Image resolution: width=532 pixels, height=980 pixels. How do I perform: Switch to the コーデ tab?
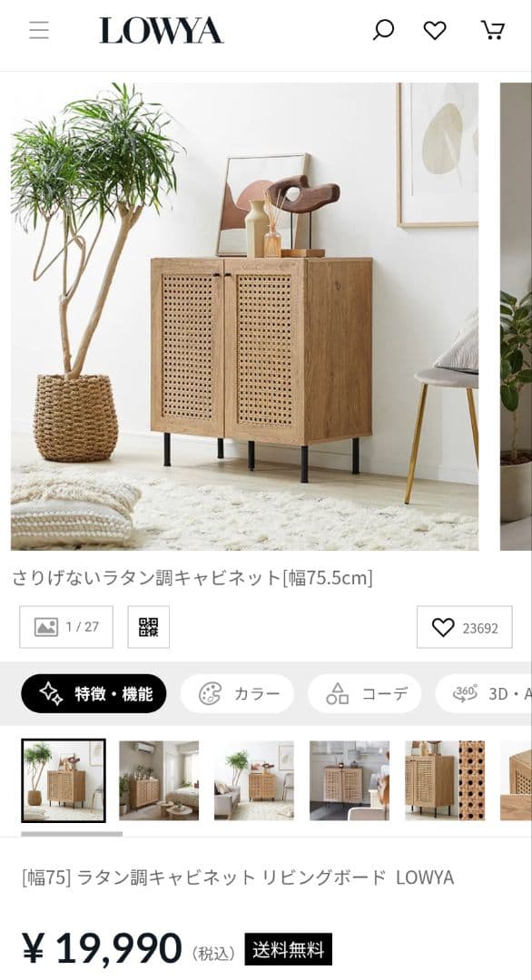point(364,694)
